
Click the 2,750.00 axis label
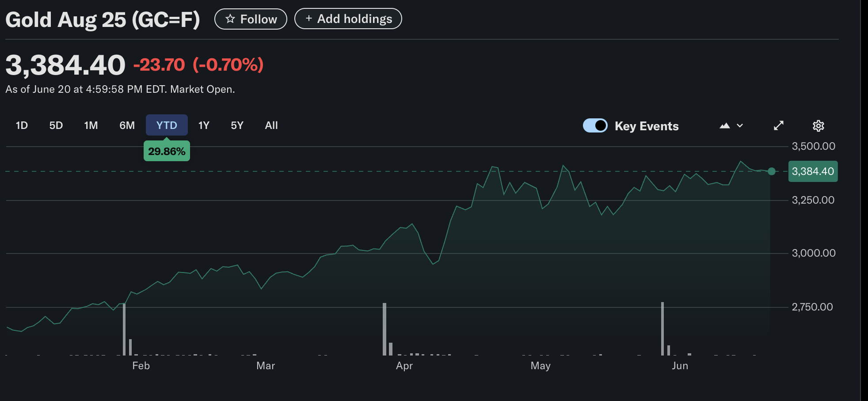tap(812, 307)
